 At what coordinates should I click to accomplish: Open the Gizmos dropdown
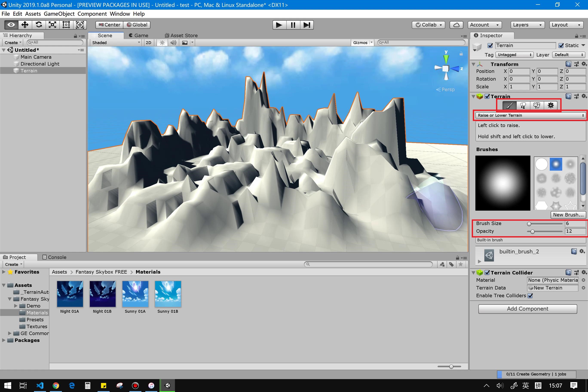pyautogui.click(x=362, y=43)
